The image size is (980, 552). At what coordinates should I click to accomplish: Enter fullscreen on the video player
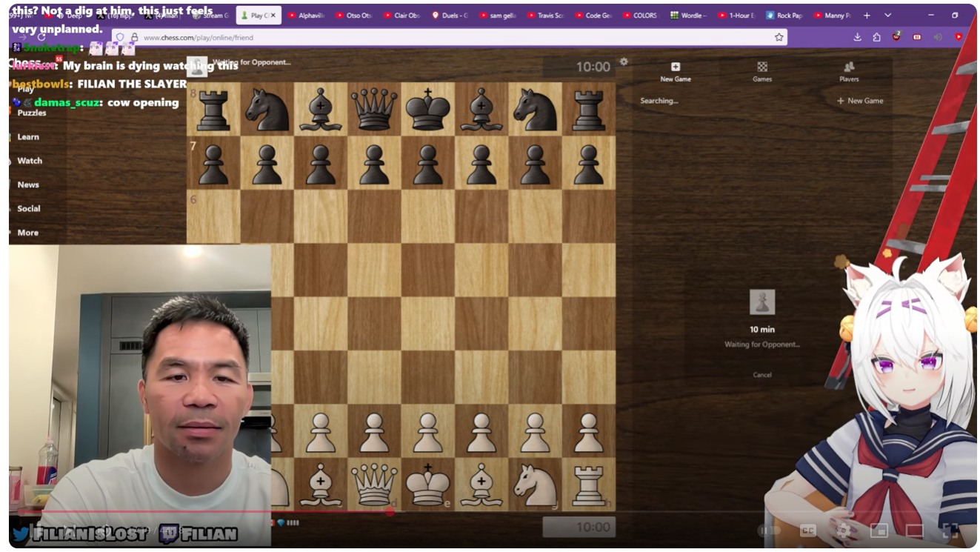coord(950,531)
